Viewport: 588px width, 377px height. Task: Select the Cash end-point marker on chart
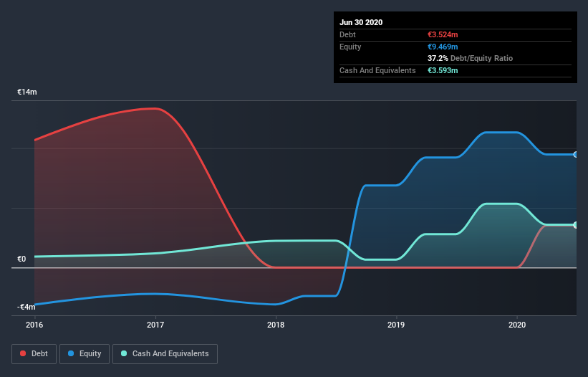point(575,225)
